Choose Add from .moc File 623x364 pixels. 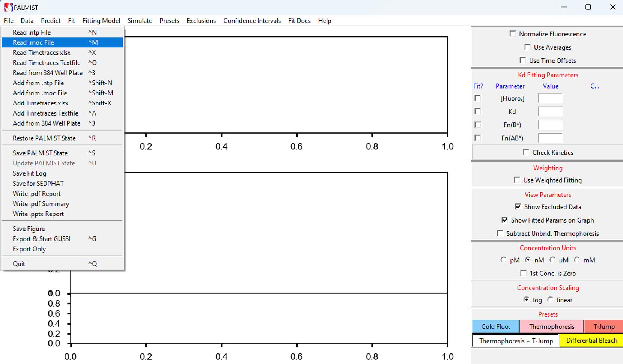pos(62,93)
